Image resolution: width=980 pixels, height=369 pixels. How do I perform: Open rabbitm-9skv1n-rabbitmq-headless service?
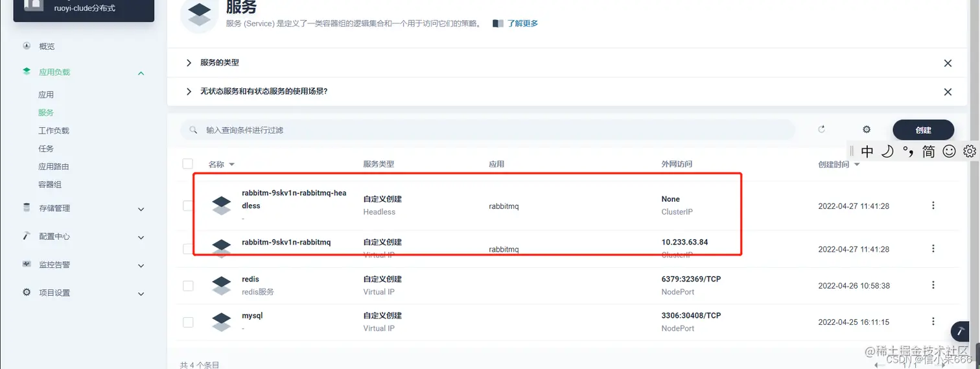click(294, 199)
